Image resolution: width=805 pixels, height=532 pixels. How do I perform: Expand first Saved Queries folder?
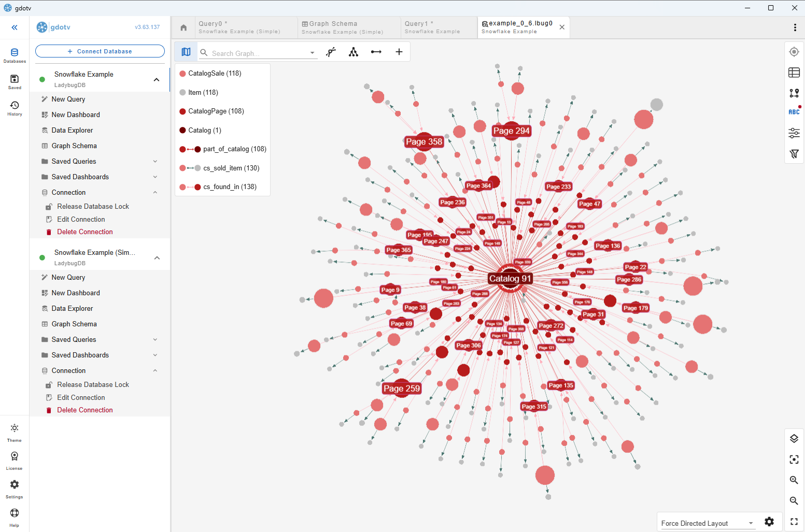click(155, 162)
